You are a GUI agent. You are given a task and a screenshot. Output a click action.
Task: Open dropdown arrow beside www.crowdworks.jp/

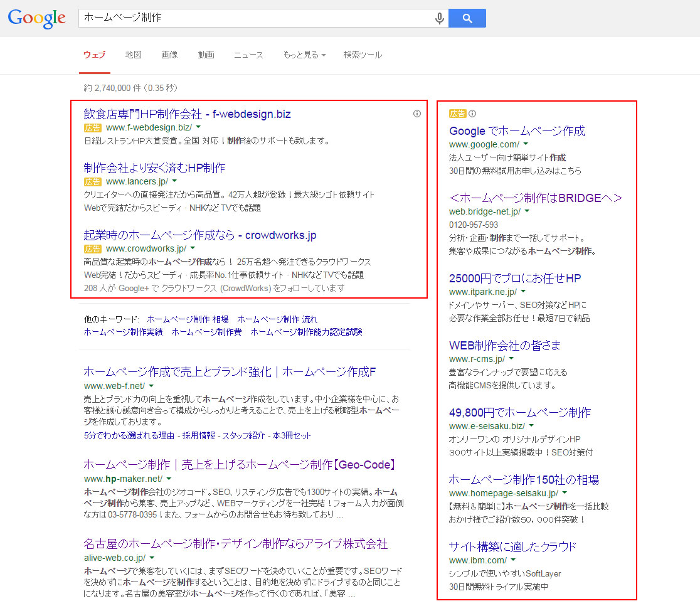coord(193,248)
